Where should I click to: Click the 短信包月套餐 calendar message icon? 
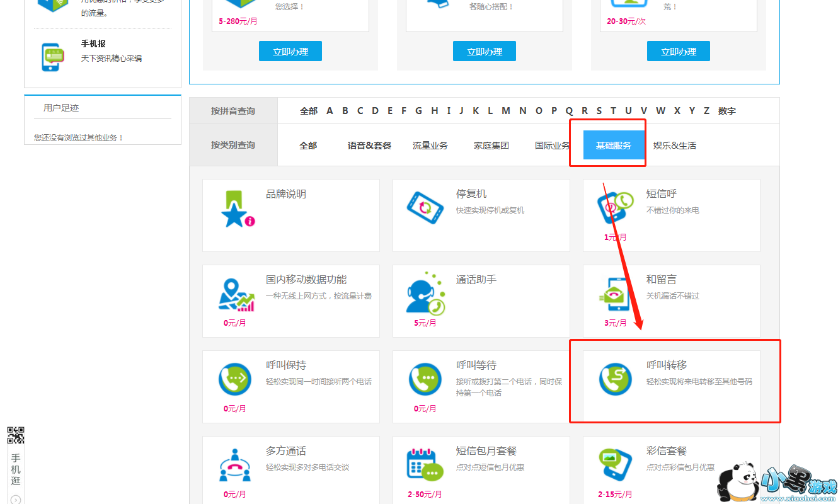(425, 465)
